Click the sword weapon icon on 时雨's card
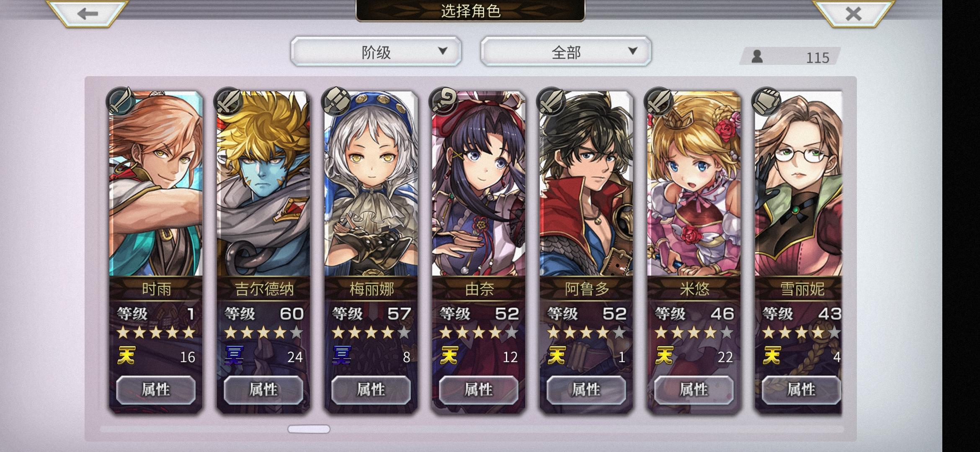 click(x=121, y=101)
